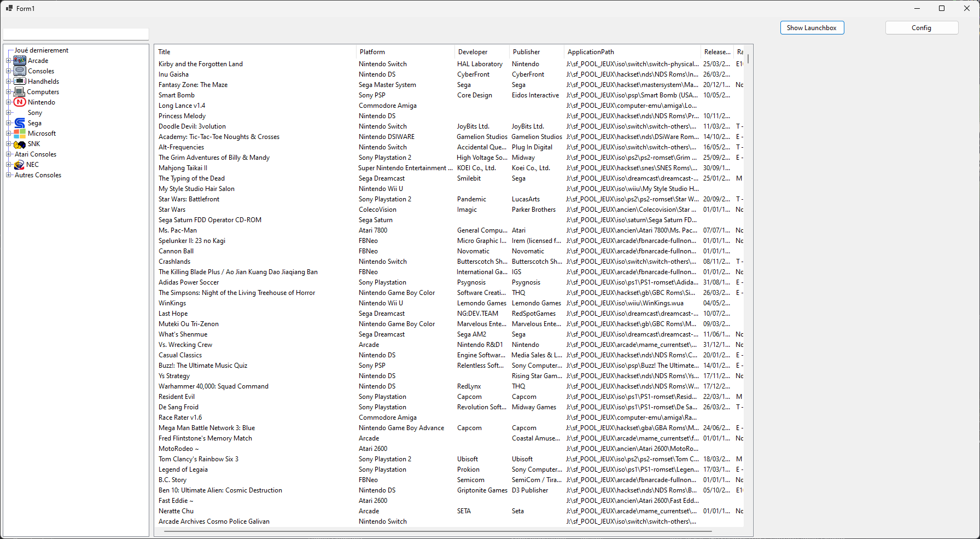Select the Smart Bomb title

click(177, 95)
